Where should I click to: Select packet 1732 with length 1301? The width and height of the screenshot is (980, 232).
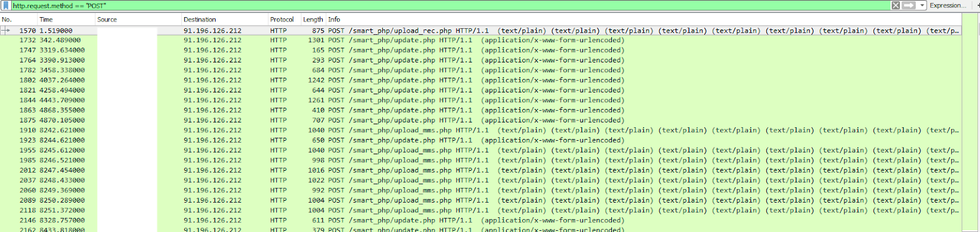pyautogui.click(x=481, y=40)
